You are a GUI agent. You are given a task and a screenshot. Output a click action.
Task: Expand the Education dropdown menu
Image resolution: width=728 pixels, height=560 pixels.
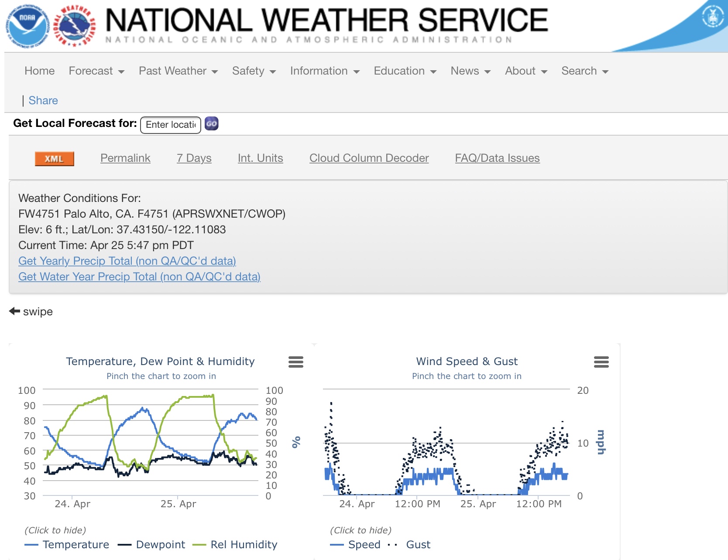405,71
